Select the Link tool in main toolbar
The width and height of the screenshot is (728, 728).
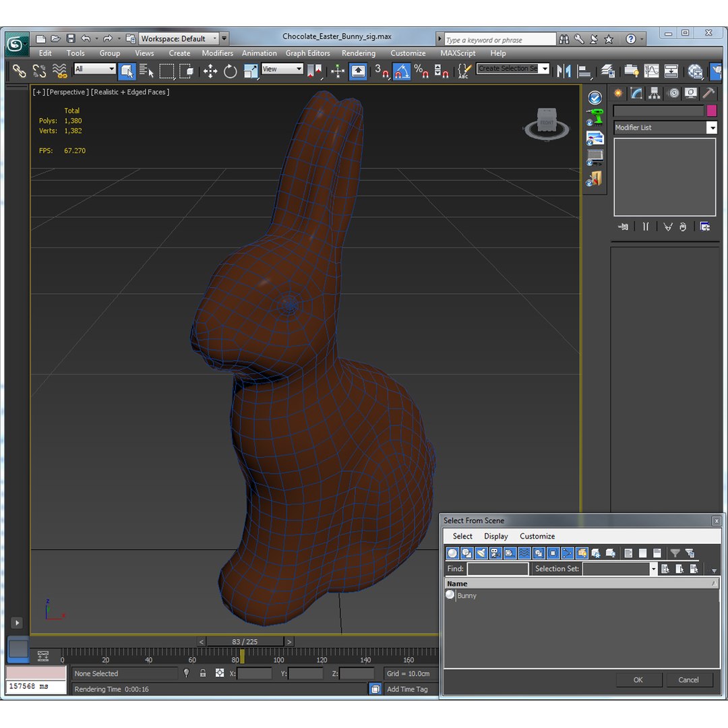pyautogui.click(x=19, y=71)
